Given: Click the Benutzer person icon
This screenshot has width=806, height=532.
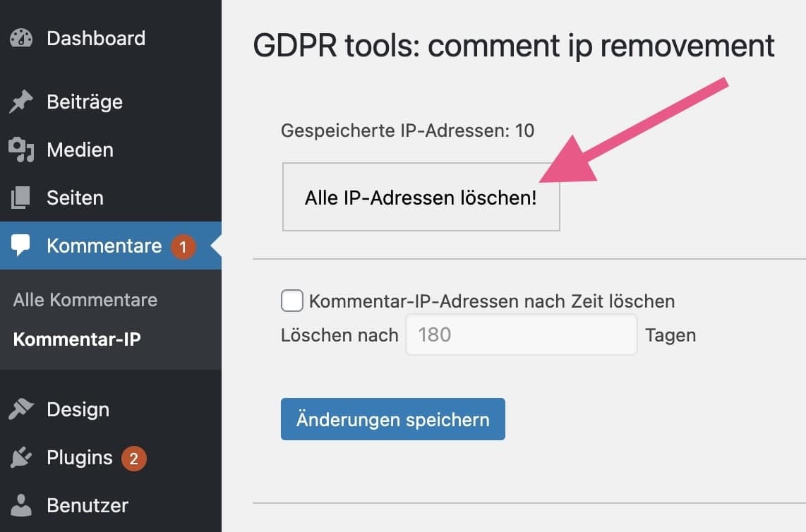Looking at the screenshot, I should coord(21,505).
